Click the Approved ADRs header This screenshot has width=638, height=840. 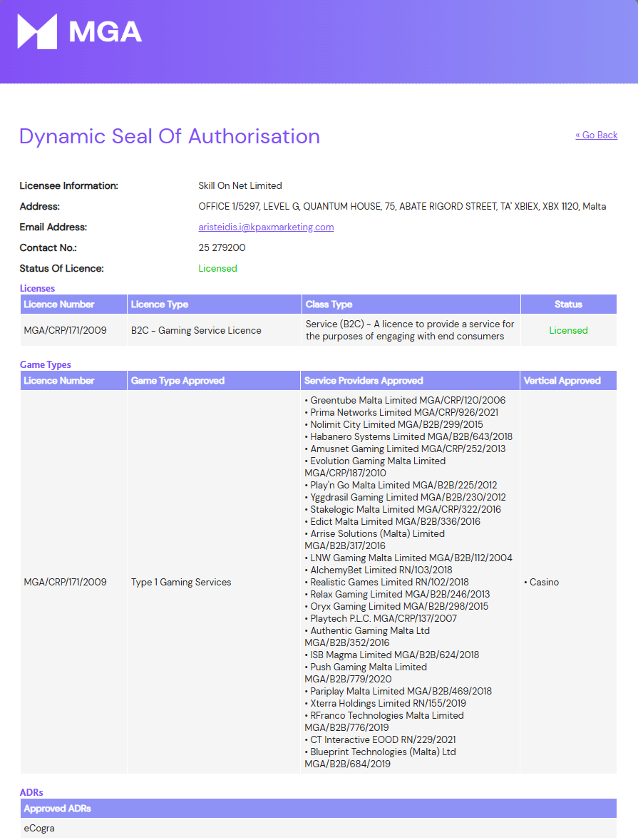pyautogui.click(x=57, y=809)
